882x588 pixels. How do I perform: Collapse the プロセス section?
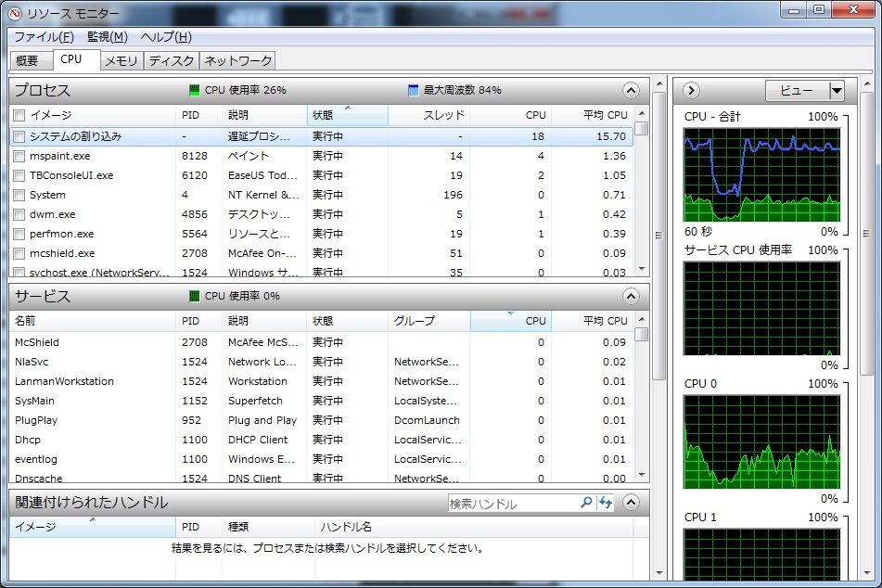tap(631, 90)
